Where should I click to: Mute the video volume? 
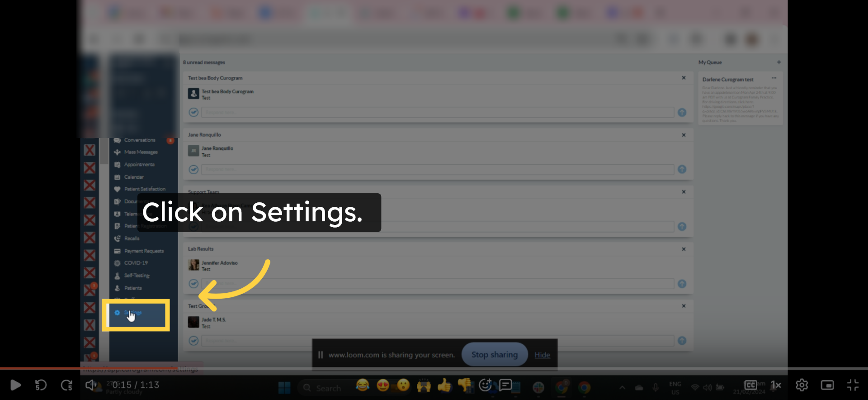coord(90,385)
